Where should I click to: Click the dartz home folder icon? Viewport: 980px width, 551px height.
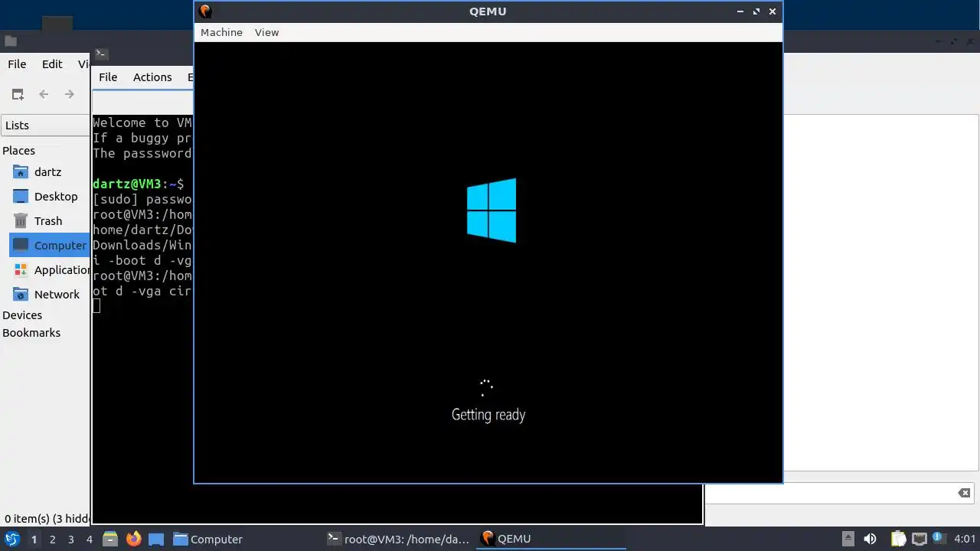pos(21,171)
